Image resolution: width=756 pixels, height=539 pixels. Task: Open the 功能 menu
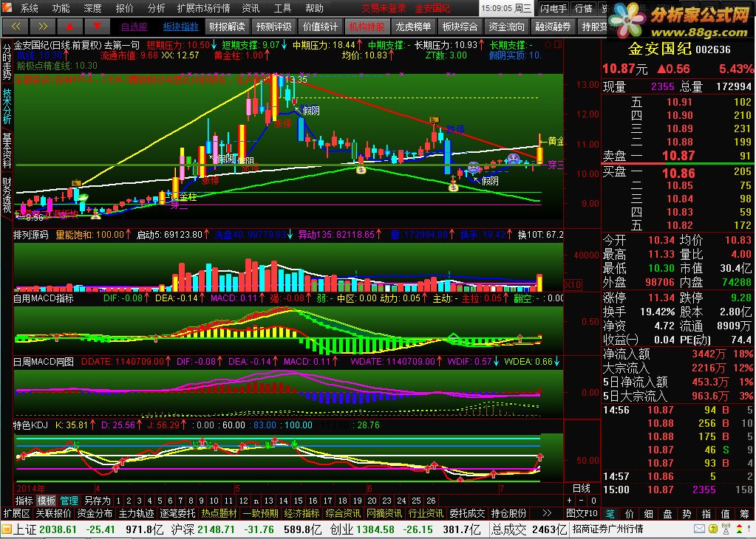(x=61, y=8)
